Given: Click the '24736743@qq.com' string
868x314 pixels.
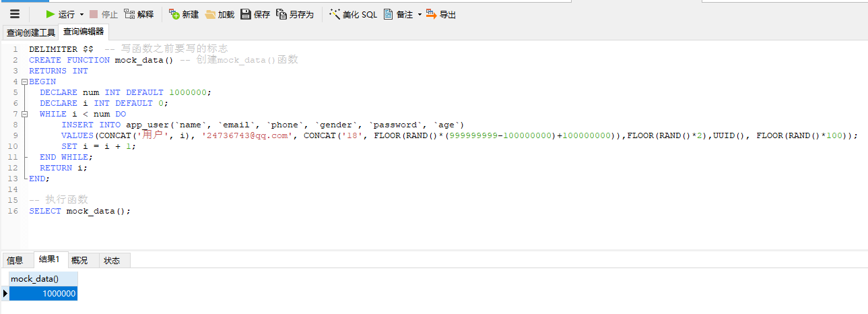Looking at the screenshot, I should coord(247,135).
